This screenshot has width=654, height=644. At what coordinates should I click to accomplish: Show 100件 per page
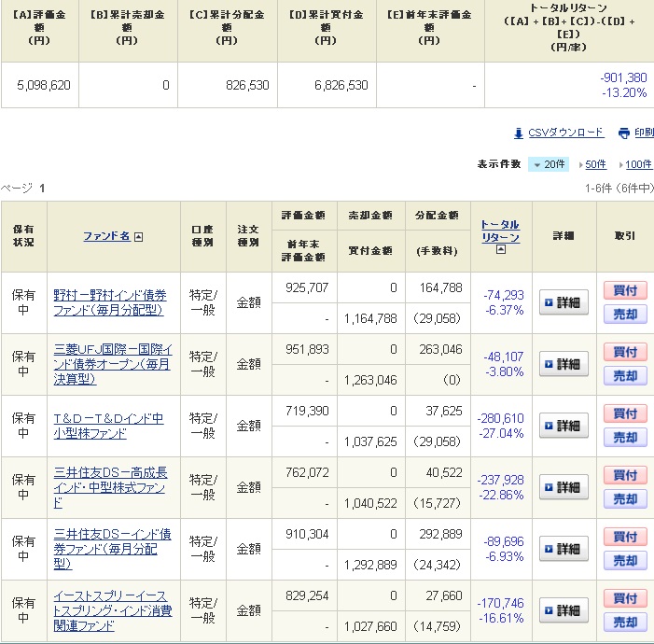(x=638, y=164)
